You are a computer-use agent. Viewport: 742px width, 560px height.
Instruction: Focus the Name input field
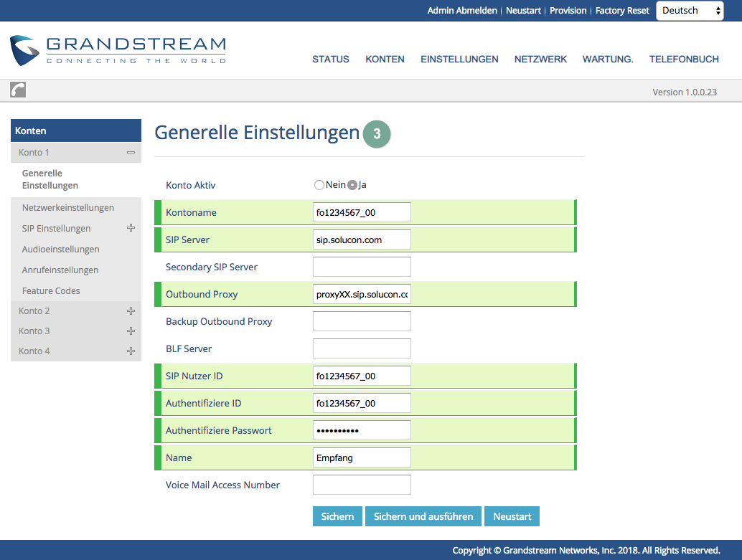(362, 458)
